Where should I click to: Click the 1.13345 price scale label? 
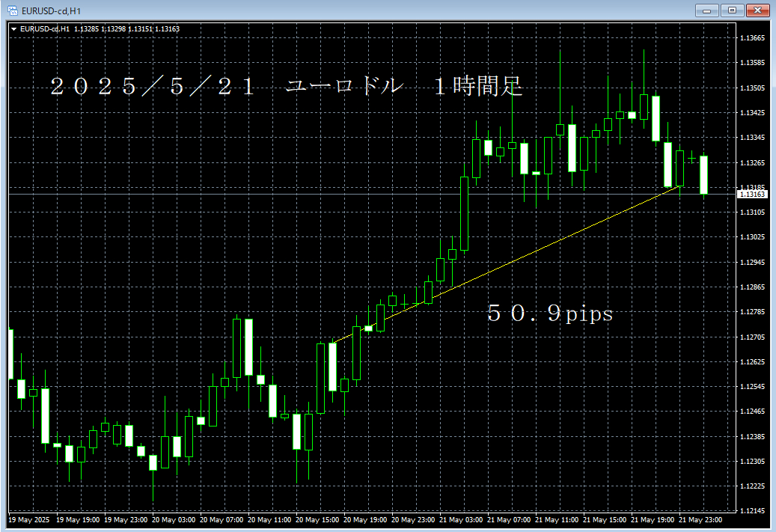pyautogui.click(x=752, y=138)
